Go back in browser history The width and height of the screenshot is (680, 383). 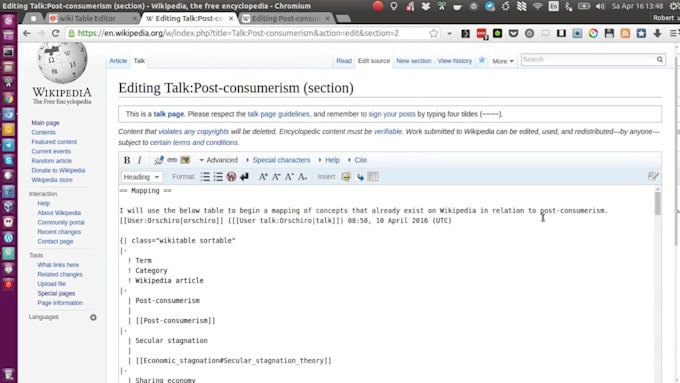[26, 33]
